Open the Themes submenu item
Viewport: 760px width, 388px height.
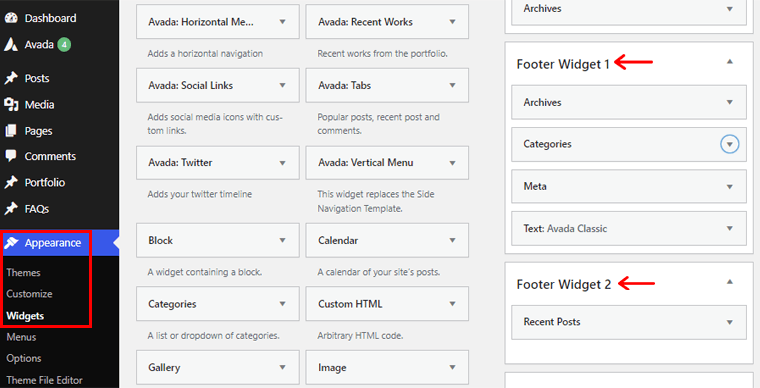(23, 272)
